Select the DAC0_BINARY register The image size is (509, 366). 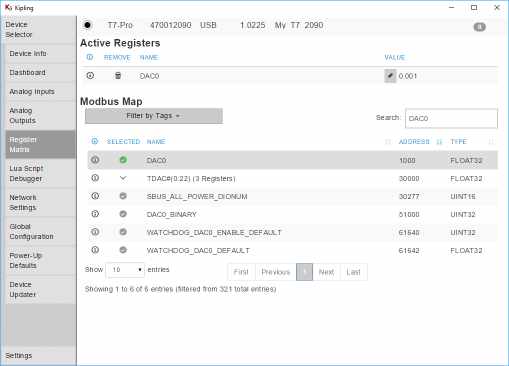123,214
